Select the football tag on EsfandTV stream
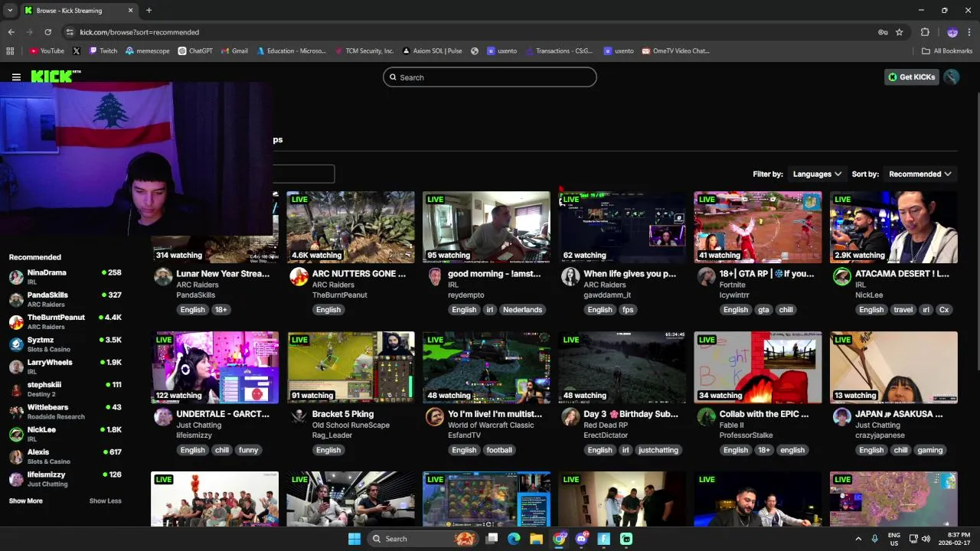Image resolution: width=980 pixels, height=551 pixels. (499, 450)
